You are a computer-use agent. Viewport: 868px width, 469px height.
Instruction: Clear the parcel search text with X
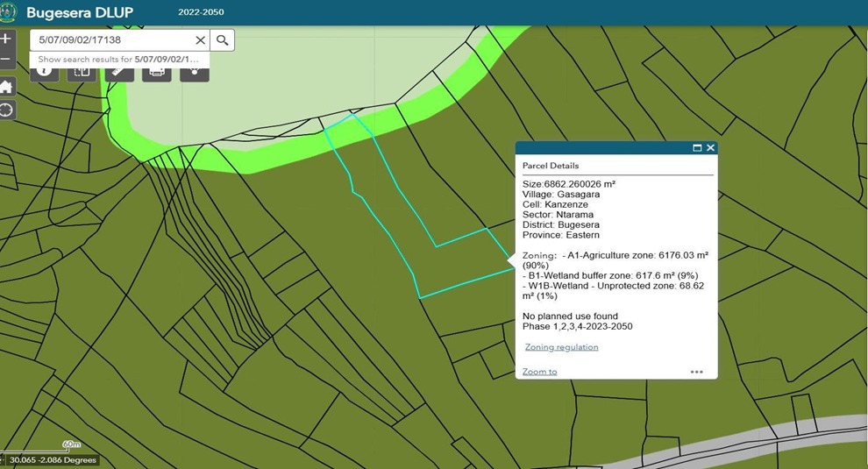(200, 40)
